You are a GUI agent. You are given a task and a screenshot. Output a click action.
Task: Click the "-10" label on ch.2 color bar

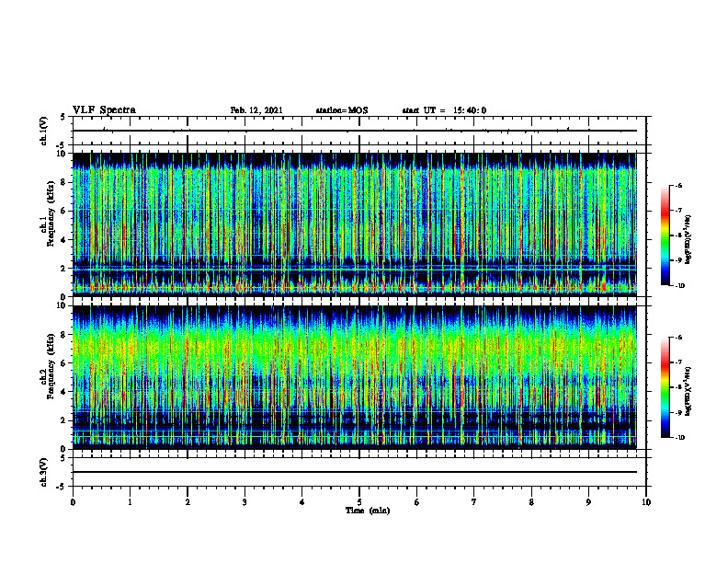coord(679,438)
